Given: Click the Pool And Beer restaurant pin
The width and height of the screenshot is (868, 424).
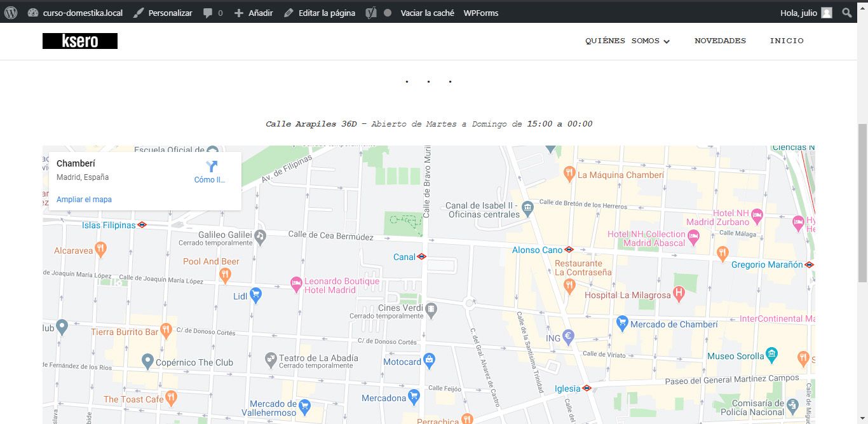Looking at the screenshot, I should (224, 275).
